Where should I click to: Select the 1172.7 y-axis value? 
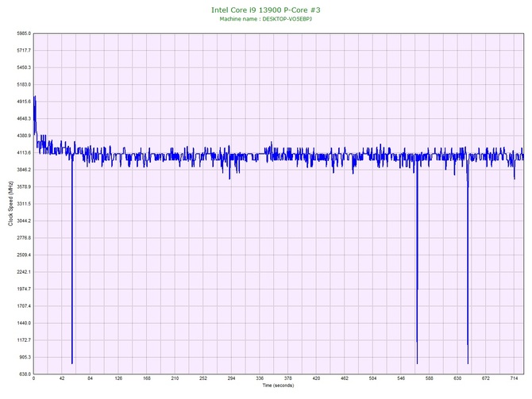[24, 340]
